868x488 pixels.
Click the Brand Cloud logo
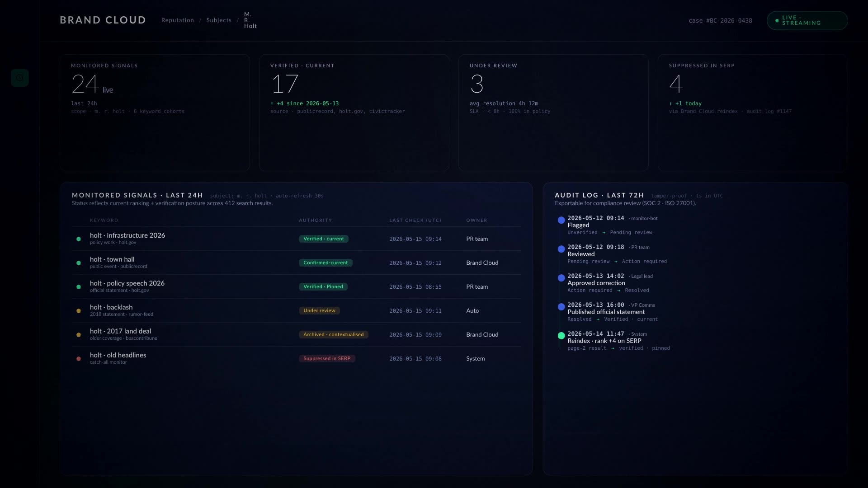(103, 20)
